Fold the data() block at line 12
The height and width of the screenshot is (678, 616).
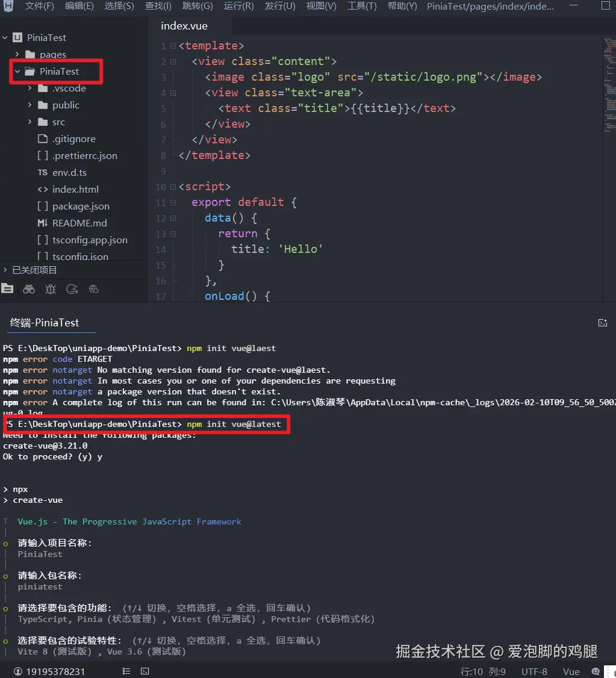(173, 218)
